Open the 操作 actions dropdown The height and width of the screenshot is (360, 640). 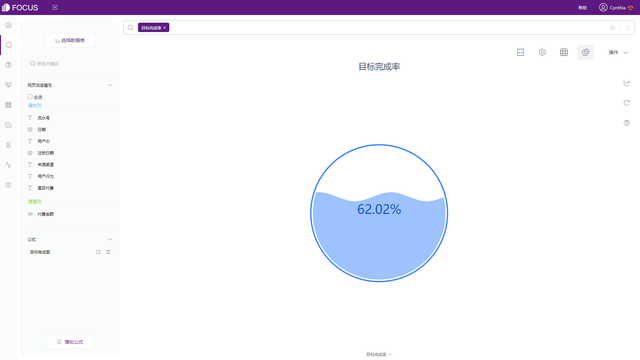click(x=618, y=52)
